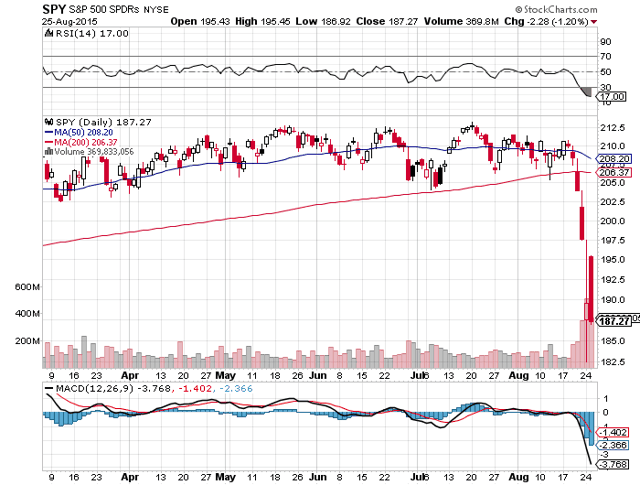Click the 0 level on MACD axis
This screenshot has height=485, width=640.
tap(605, 412)
